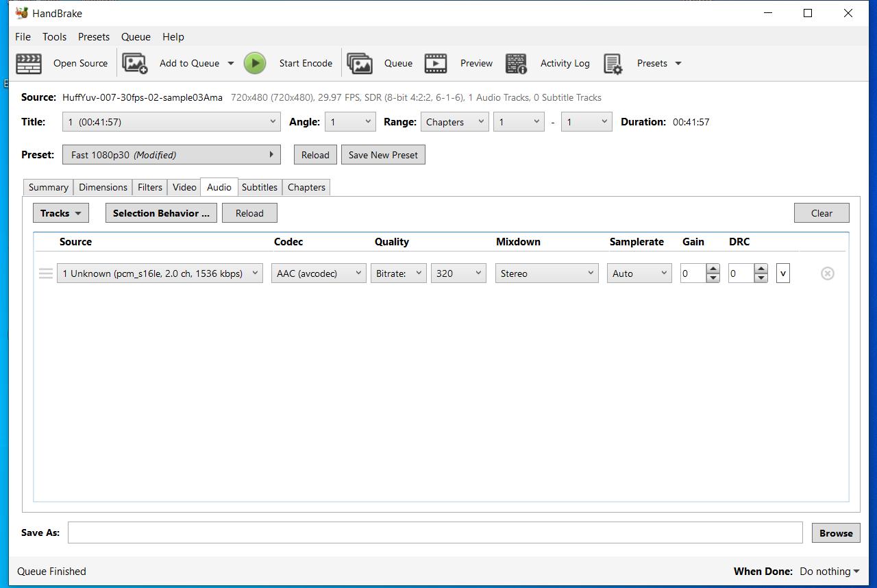
Task: Expand audio track details with v button
Action: coord(783,273)
